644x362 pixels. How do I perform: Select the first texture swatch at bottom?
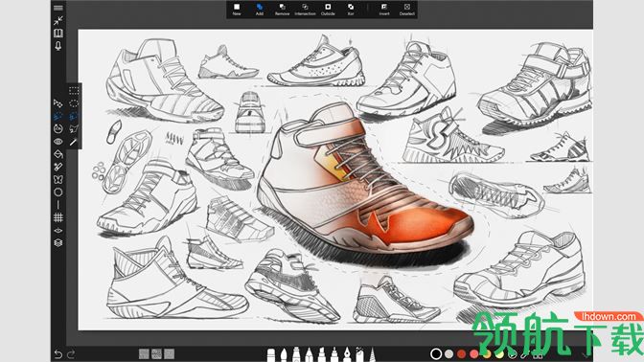coord(144,353)
